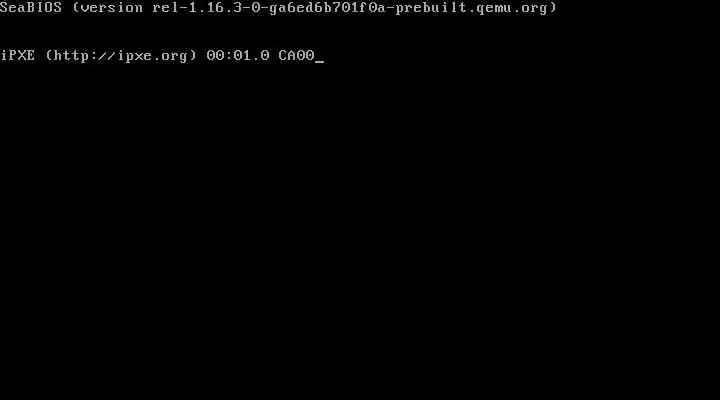The width and height of the screenshot is (720, 400).
Task: Click the blinking underscore cursor
Action: click(320, 61)
